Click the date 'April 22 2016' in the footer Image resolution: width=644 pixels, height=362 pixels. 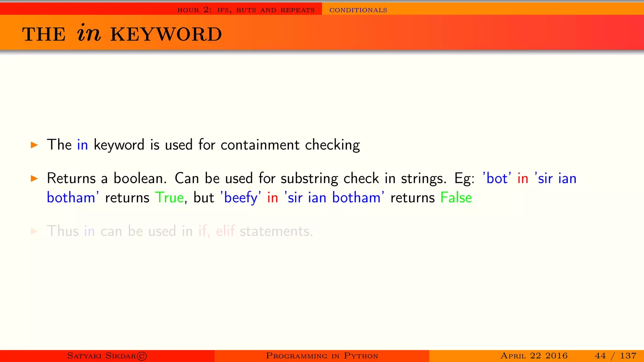point(534,356)
